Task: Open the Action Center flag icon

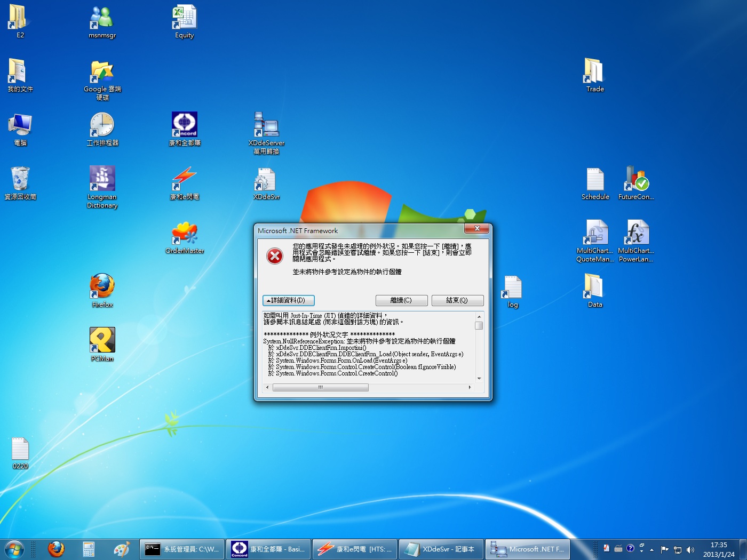Action: [x=664, y=549]
